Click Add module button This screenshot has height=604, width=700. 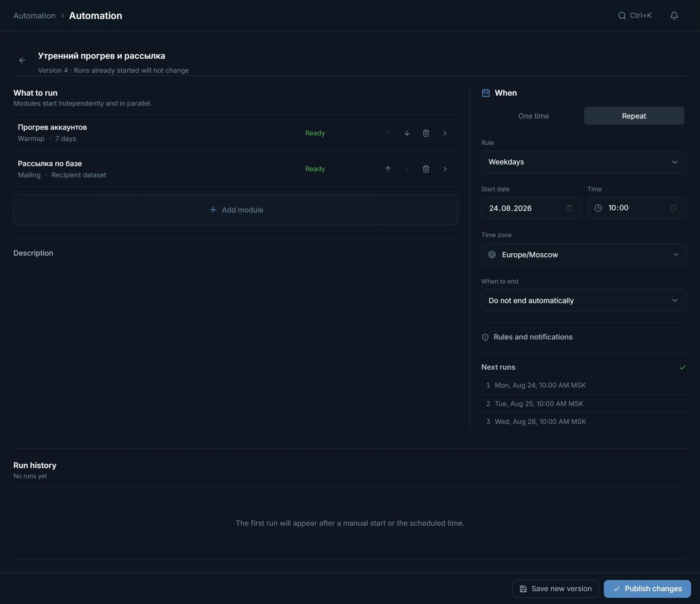(x=236, y=210)
